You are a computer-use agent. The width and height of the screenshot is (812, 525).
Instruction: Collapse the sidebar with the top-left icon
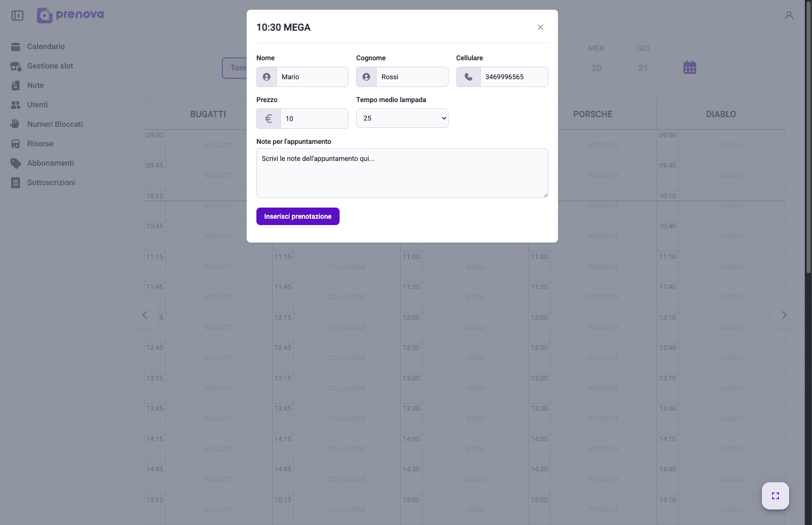click(x=18, y=16)
